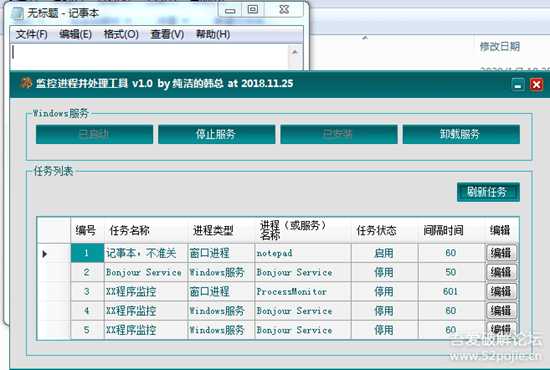This screenshot has height=370, width=550.
Task: Click the monitor tool app icon in title bar
Action: point(26,83)
